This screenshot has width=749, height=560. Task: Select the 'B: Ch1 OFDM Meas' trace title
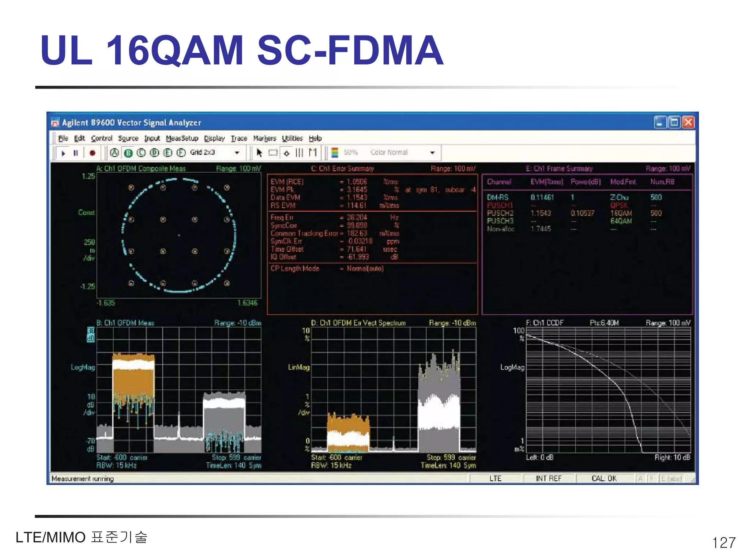[125, 323]
